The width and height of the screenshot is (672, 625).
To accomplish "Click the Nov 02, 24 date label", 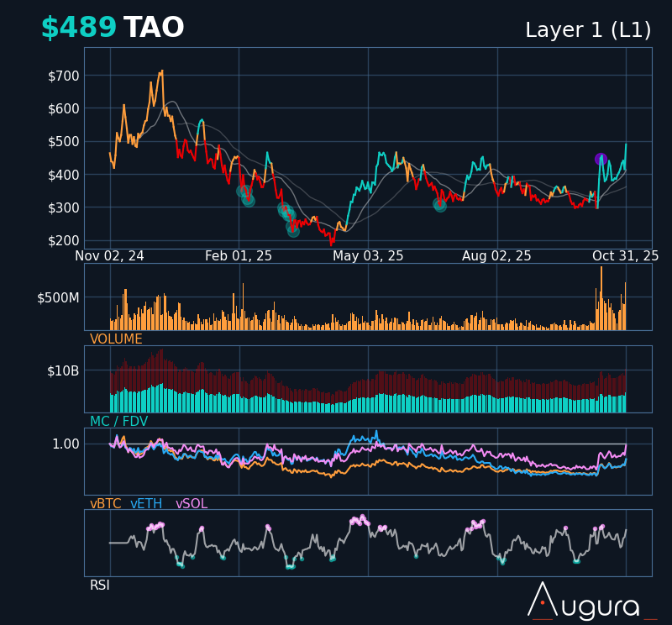I will [109, 256].
